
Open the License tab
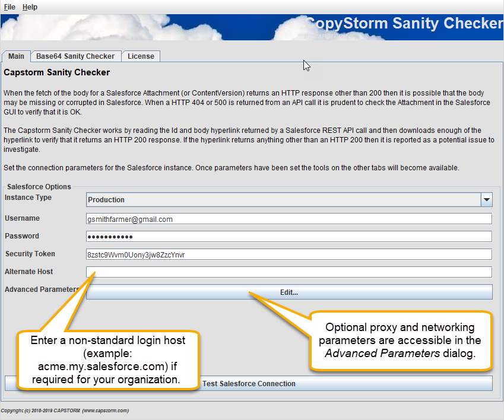coord(141,56)
